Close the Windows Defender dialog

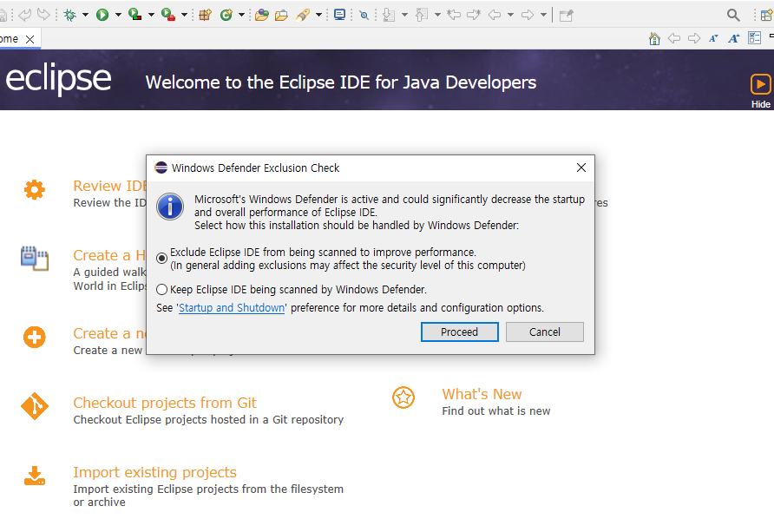coord(581,167)
